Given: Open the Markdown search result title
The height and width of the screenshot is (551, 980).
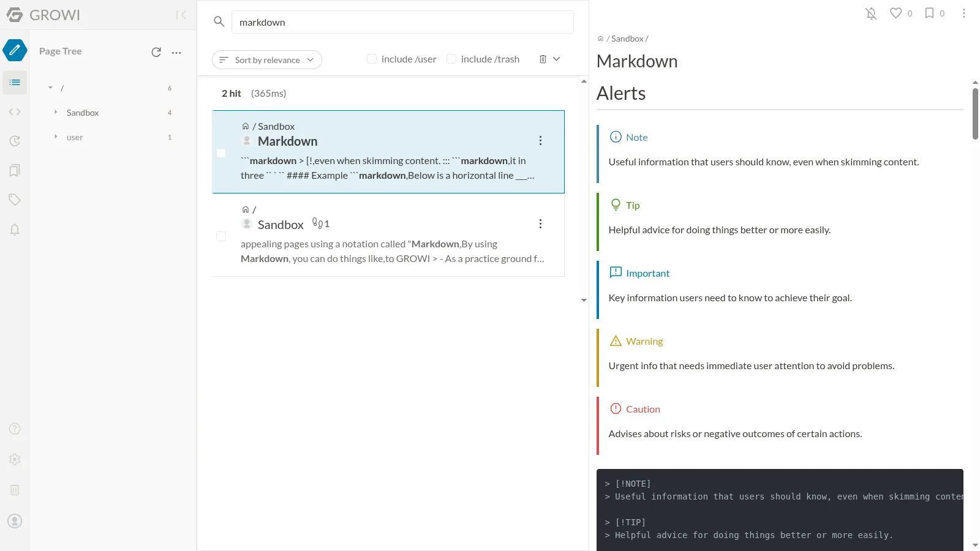Looking at the screenshot, I should [287, 141].
